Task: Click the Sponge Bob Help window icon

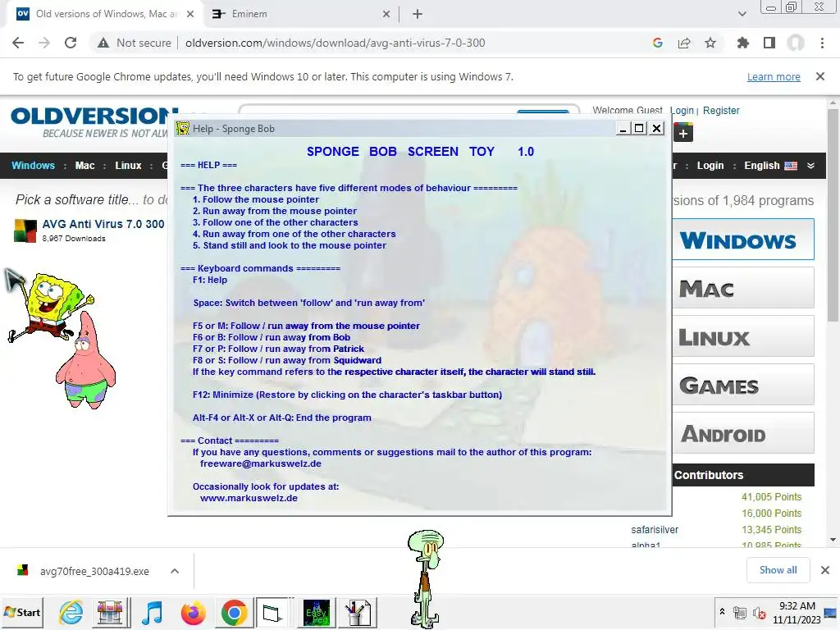Action: click(183, 129)
